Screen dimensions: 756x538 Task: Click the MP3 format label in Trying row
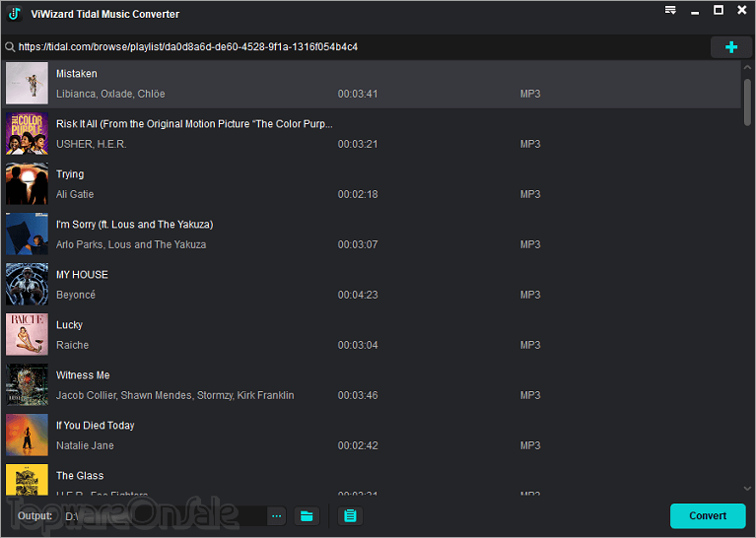530,194
